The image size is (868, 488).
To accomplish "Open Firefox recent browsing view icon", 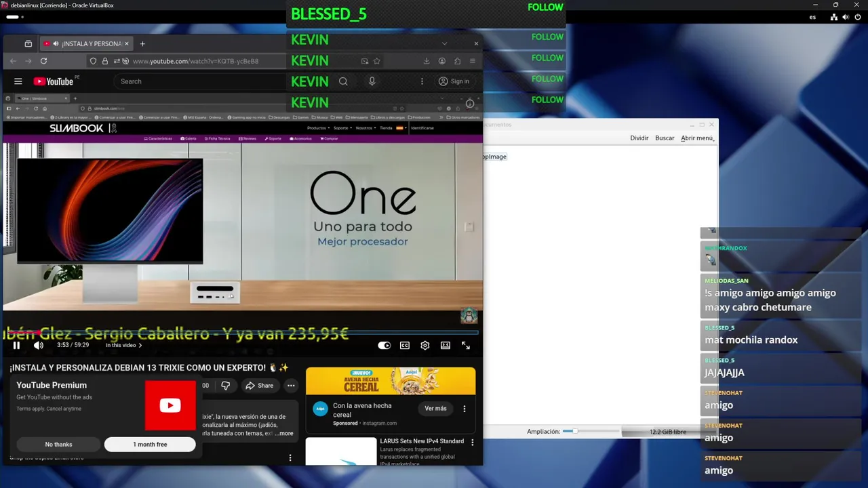I will [28, 43].
